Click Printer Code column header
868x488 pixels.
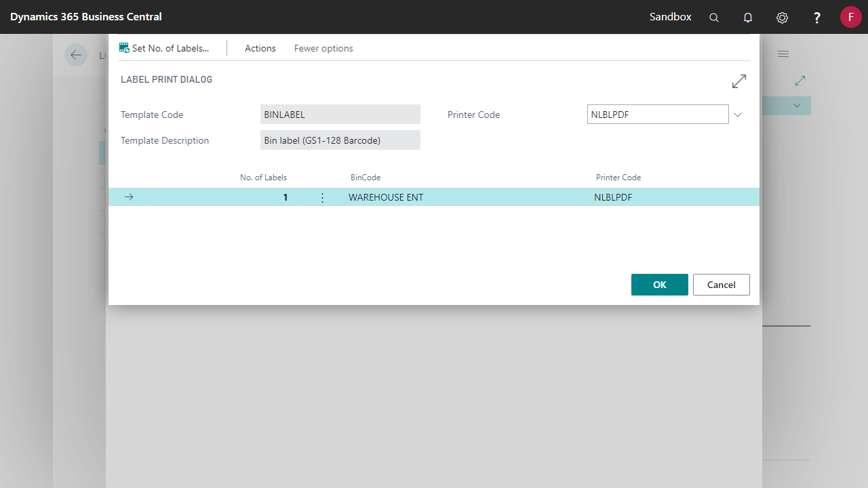[x=618, y=178]
